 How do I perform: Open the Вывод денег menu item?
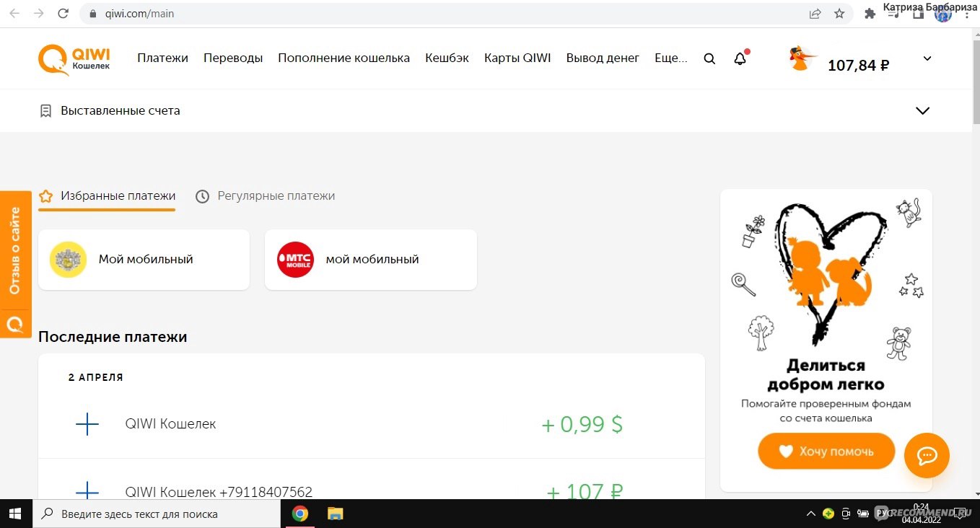point(602,58)
